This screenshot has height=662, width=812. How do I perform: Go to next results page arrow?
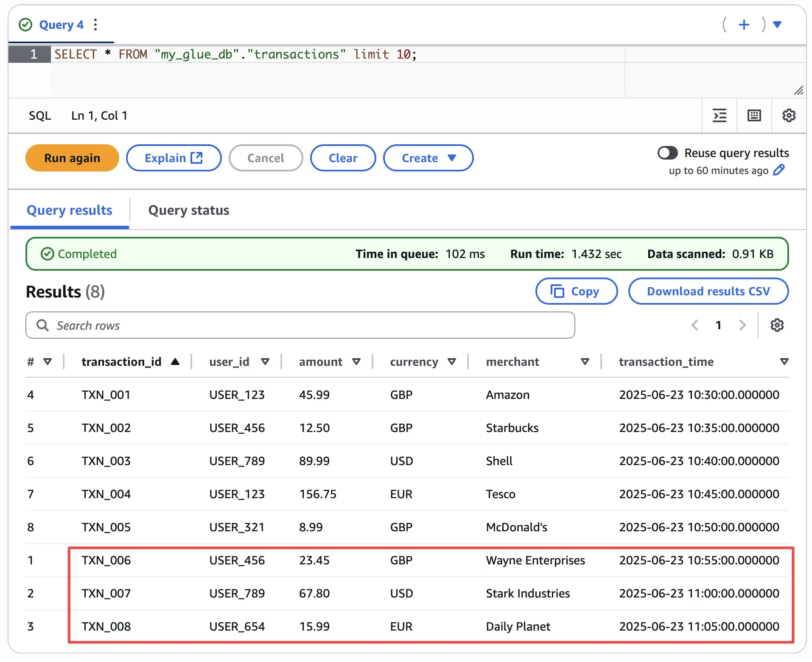click(742, 325)
